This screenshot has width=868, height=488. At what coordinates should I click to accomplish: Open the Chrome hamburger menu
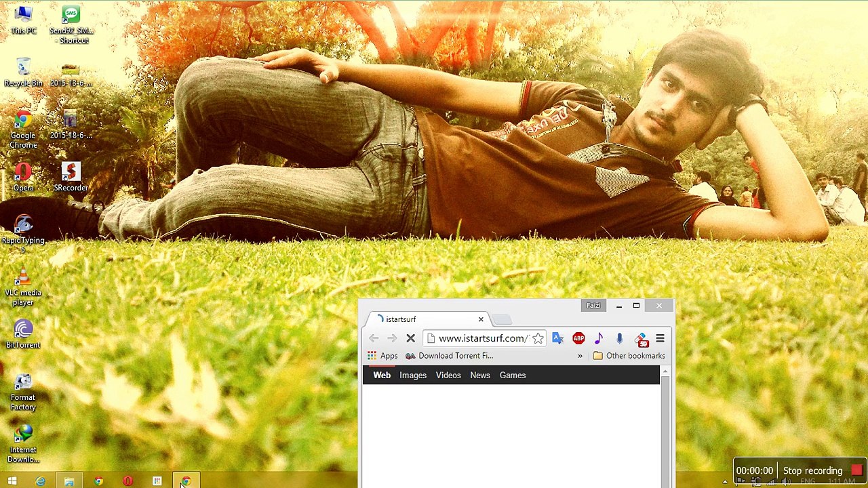pos(660,338)
